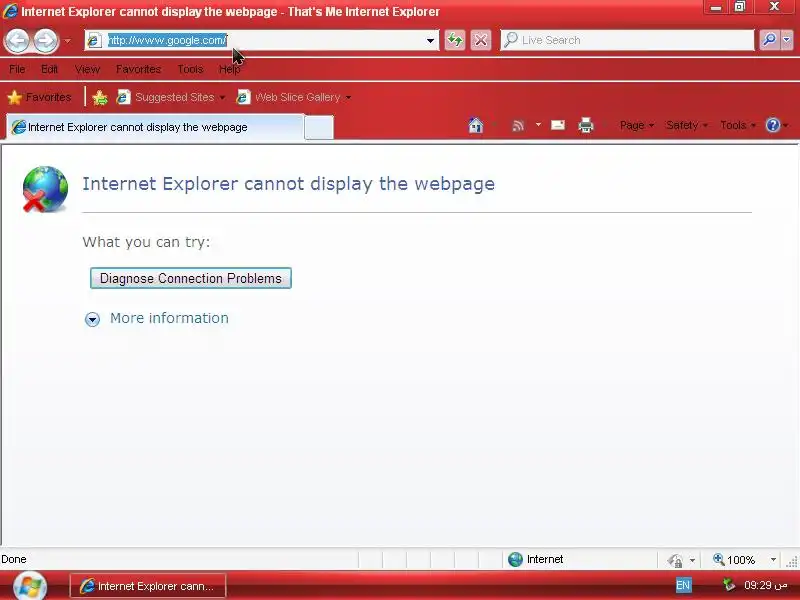Expand the feeds dropdown arrow
Screen dimensions: 800x600
pyautogui.click(x=538, y=125)
